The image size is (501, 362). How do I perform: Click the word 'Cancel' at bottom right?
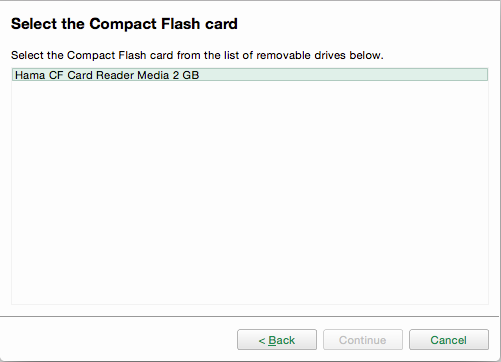(x=449, y=340)
